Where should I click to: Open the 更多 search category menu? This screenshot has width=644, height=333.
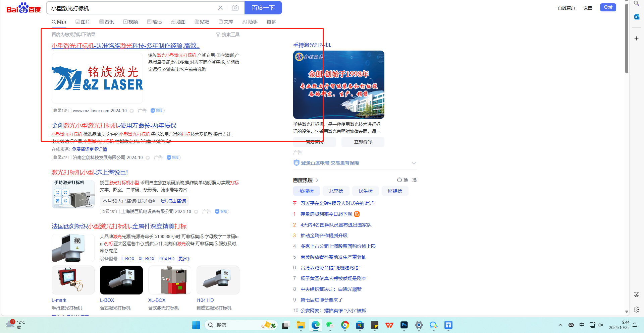[x=271, y=22]
